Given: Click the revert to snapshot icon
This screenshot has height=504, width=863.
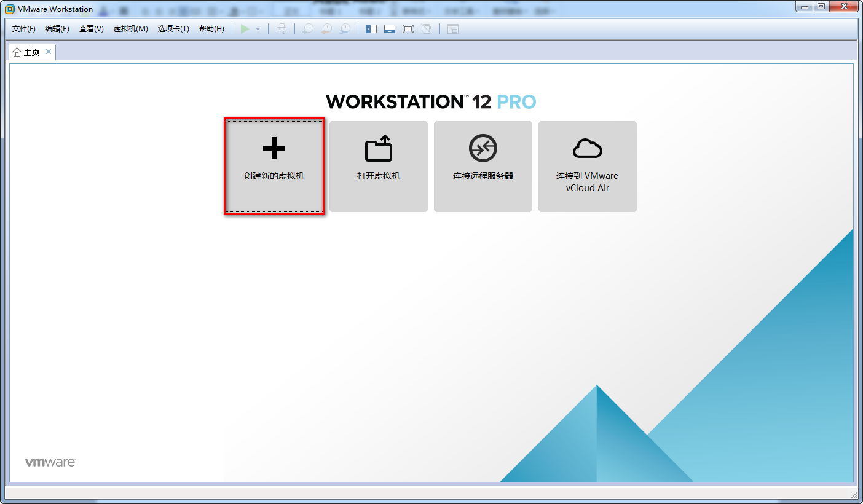Looking at the screenshot, I should pos(326,29).
